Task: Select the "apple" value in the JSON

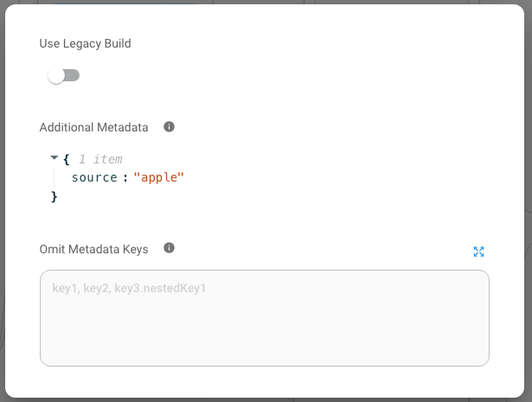Action: [159, 177]
